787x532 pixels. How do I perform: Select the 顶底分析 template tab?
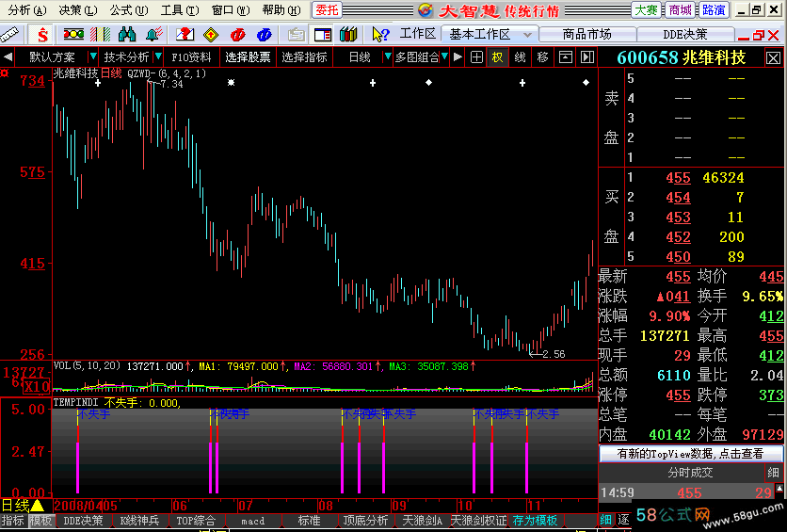coord(365,521)
